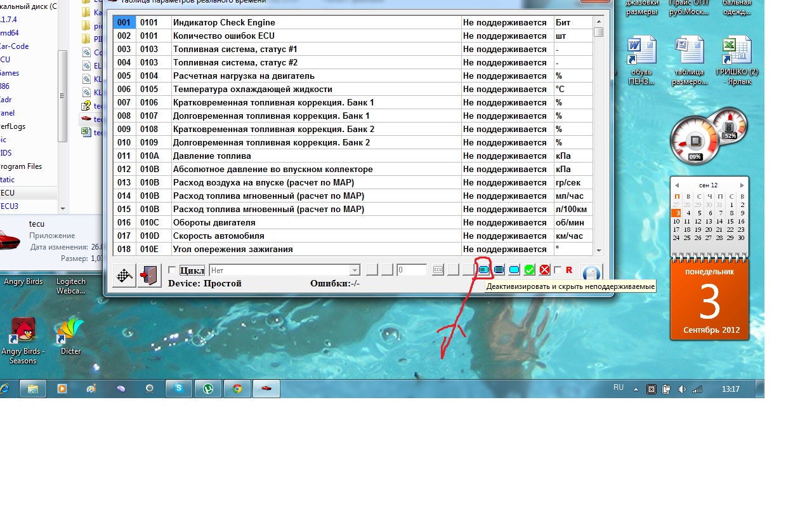This screenshot has width=812, height=508.
Task: Show hidden system tray icons arrow
Action: click(636, 389)
